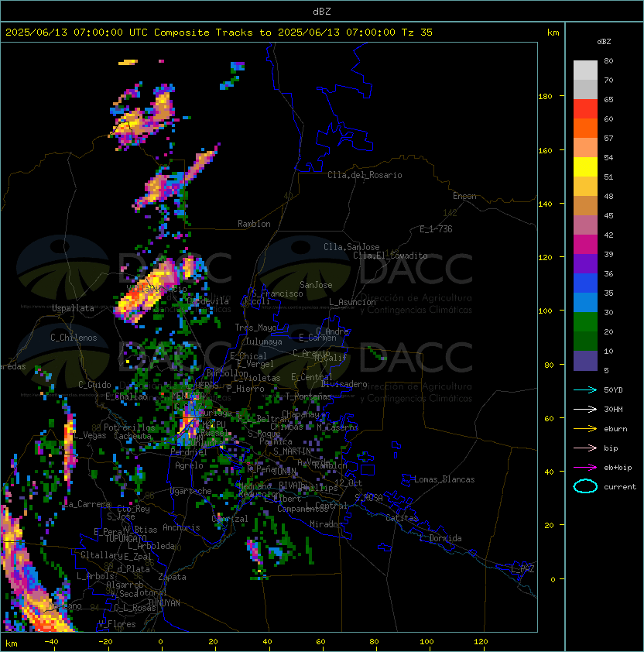Click the magenta eb+bip arrow legend icon

[x=585, y=468]
